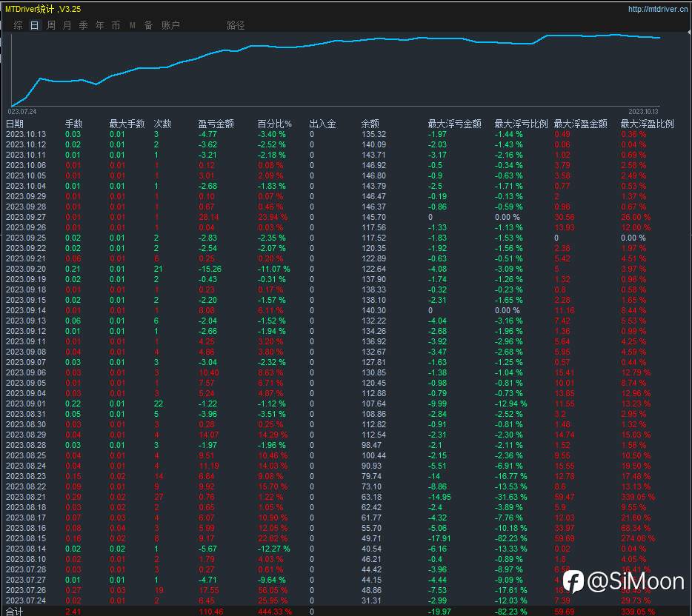Click the MTDriver统计 V3.25 title

(43, 9)
